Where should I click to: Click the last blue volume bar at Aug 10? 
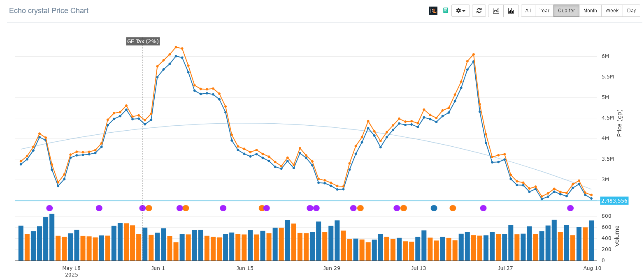tap(591, 240)
